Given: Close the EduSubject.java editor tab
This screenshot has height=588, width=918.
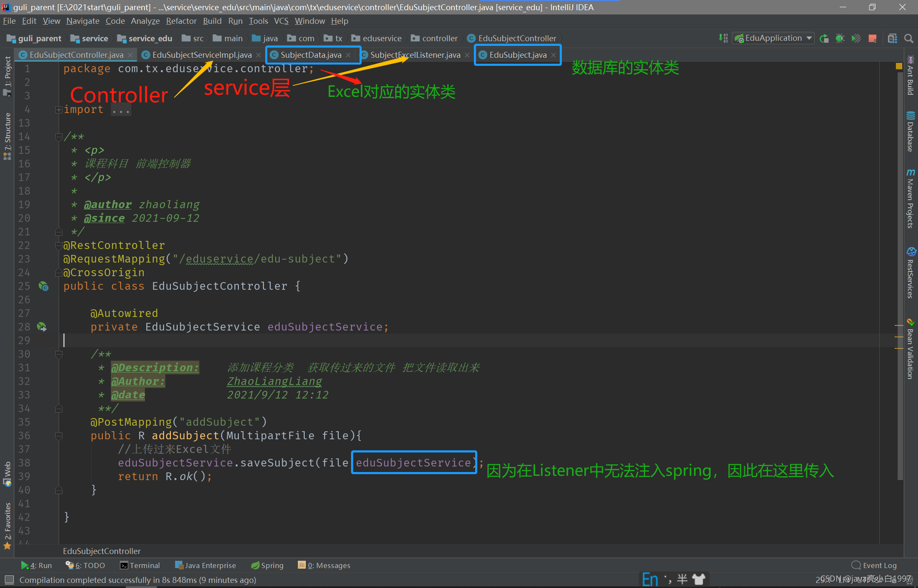Looking at the screenshot, I should [x=553, y=55].
